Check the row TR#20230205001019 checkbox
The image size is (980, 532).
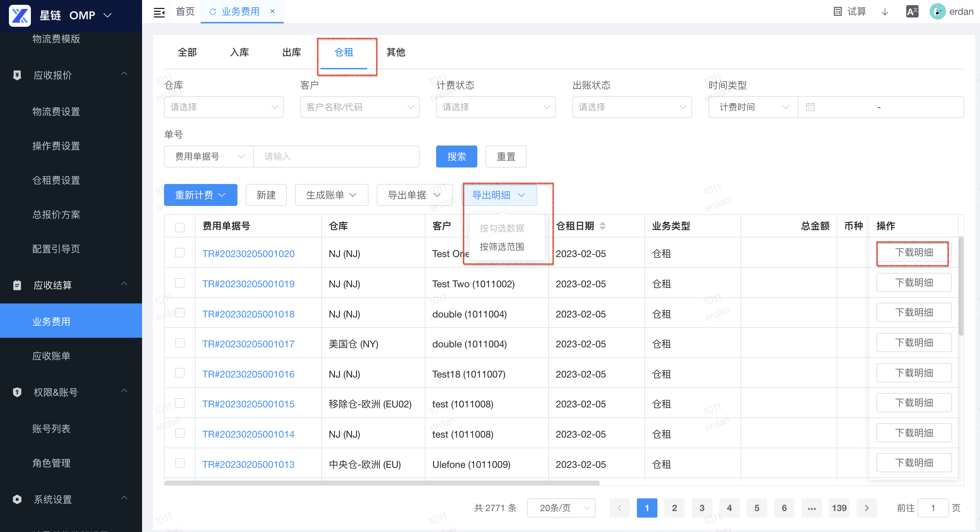179,283
